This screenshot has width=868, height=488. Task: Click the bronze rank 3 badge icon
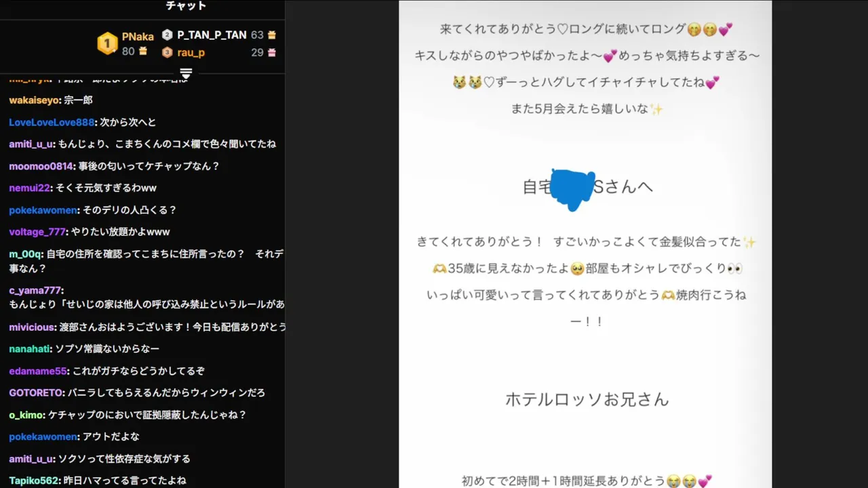[x=167, y=52]
